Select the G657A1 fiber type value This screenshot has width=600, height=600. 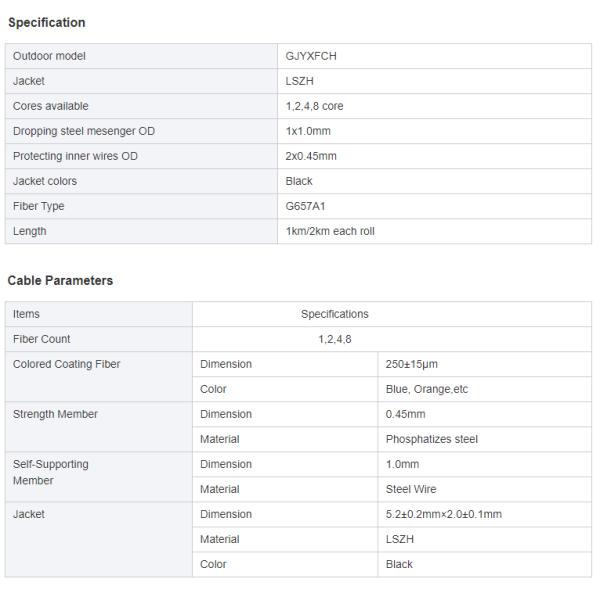306,206
